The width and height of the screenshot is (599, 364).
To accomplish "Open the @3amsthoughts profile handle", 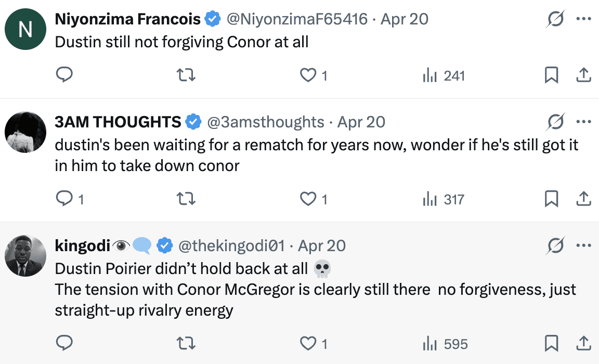I will point(266,122).
